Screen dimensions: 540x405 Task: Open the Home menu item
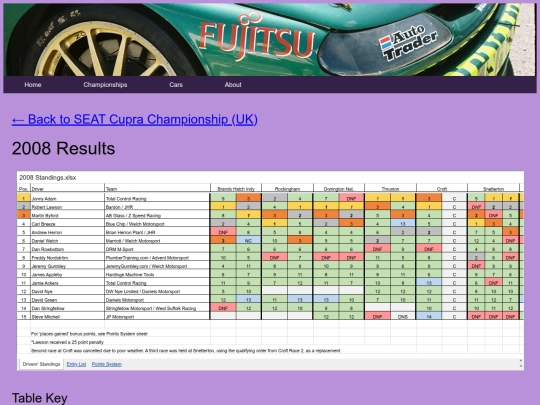click(33, 85)
